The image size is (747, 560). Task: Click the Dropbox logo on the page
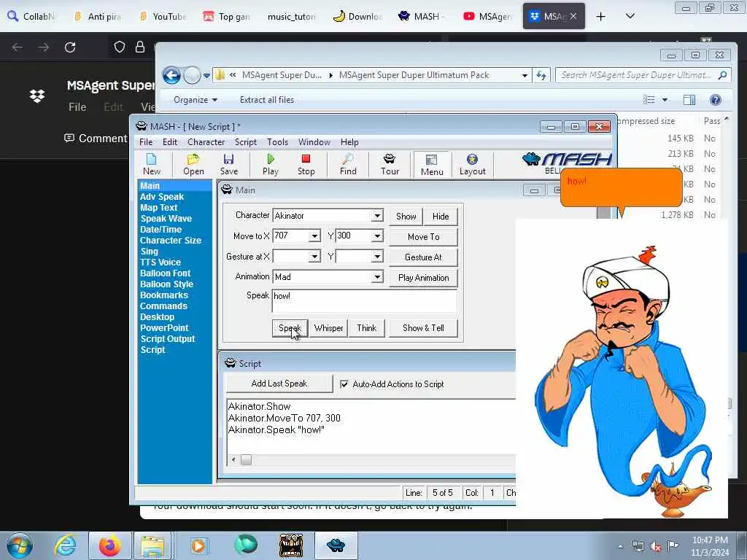37,96
